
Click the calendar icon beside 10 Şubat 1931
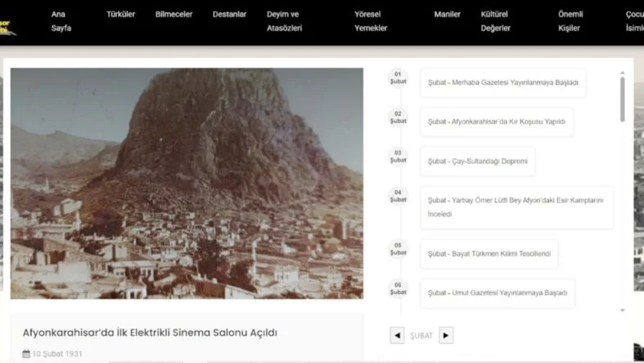pyautogui.click(x=26, y=353)
